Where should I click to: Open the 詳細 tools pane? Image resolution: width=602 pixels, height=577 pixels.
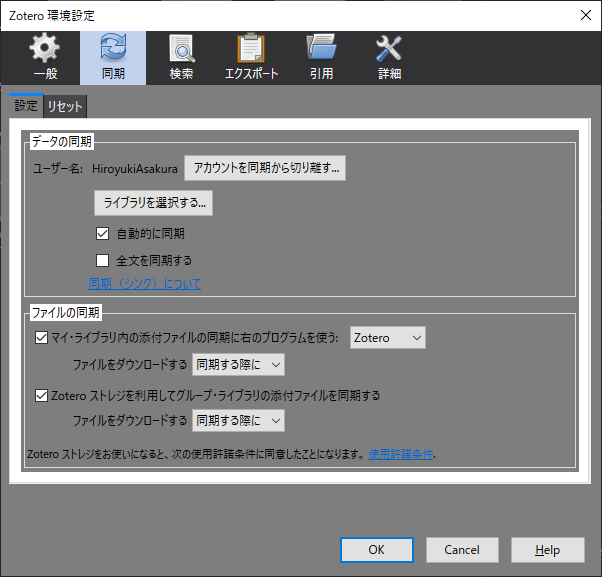[389, 58]
